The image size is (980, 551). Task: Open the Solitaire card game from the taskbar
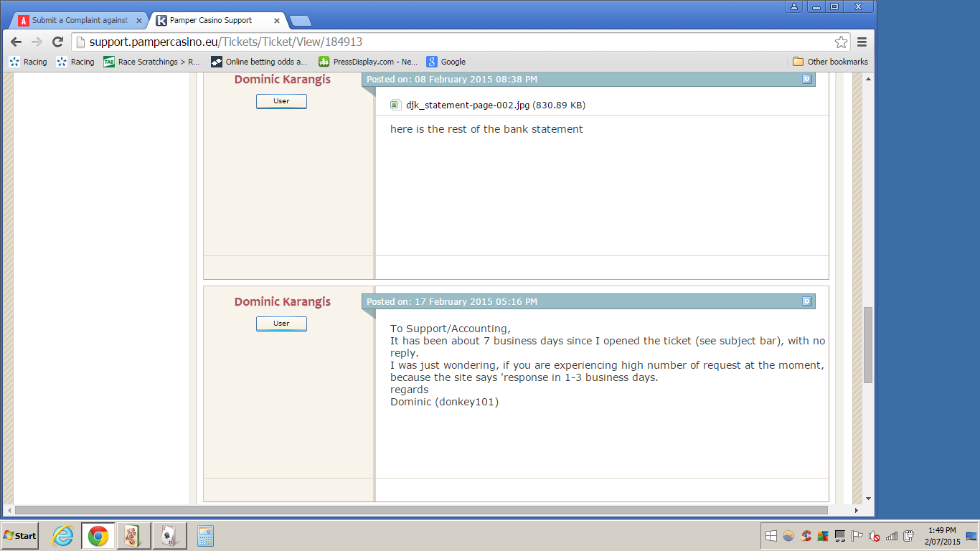click(169, 536)
